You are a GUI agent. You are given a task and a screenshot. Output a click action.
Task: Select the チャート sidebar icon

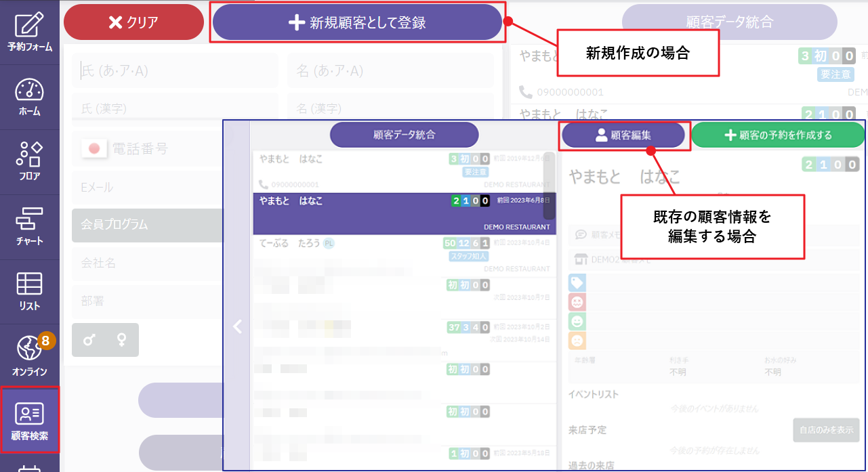pyautogui.click(x=29, y=227)
